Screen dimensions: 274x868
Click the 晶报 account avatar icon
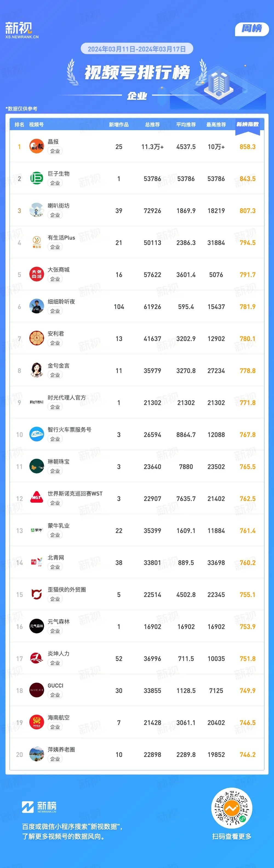pyautogui.click(x=36, y=146)
